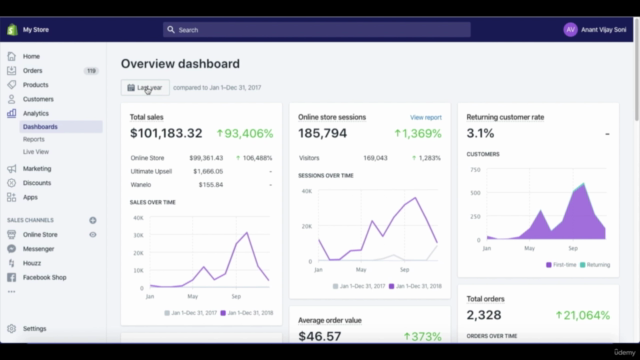Viewport: 640px width, 360px height.
Task: Click the $46.57 average order value
Action: [320, 336]
